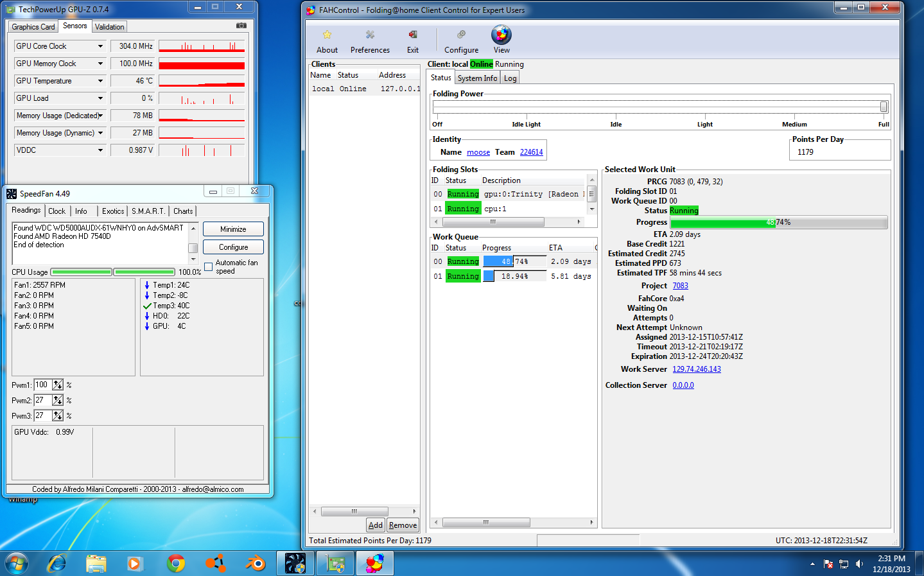
Task: Switch to Log tab in FAHControl
Action: click(x=510, y=78)
